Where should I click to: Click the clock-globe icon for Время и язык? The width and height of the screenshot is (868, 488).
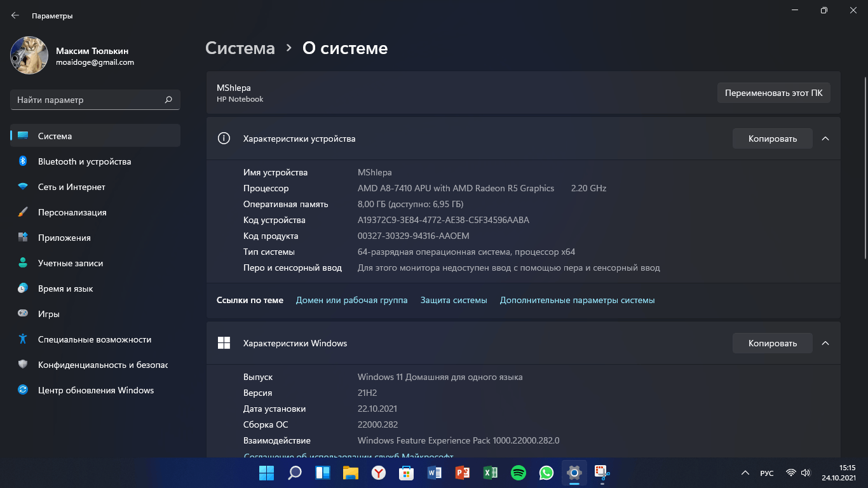[x=23, y=288]
